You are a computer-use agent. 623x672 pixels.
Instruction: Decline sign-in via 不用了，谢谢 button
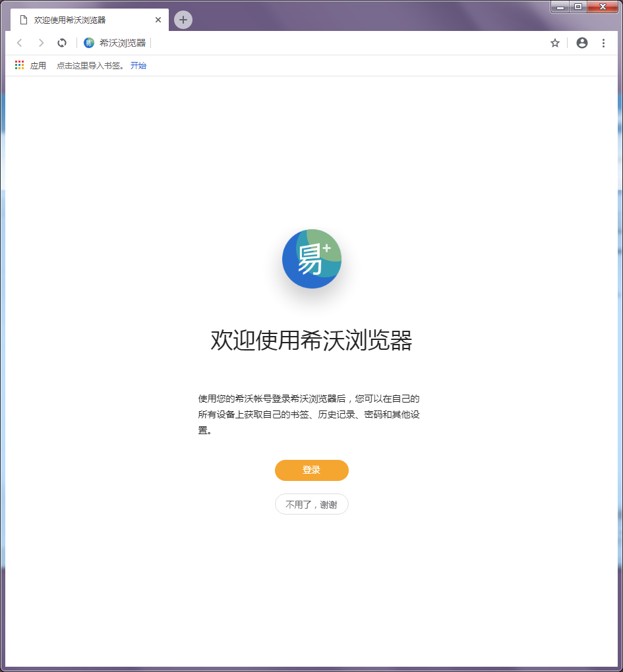[x=311, y=505]
